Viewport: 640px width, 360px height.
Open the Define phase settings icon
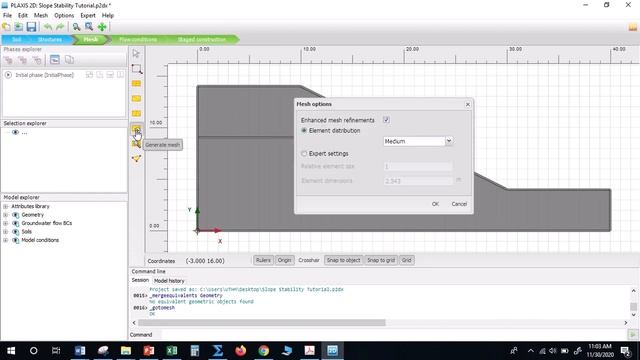55,60
